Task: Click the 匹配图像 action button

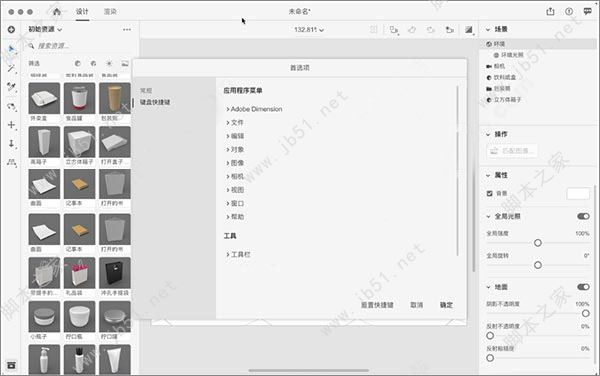Action: point(512,151)
